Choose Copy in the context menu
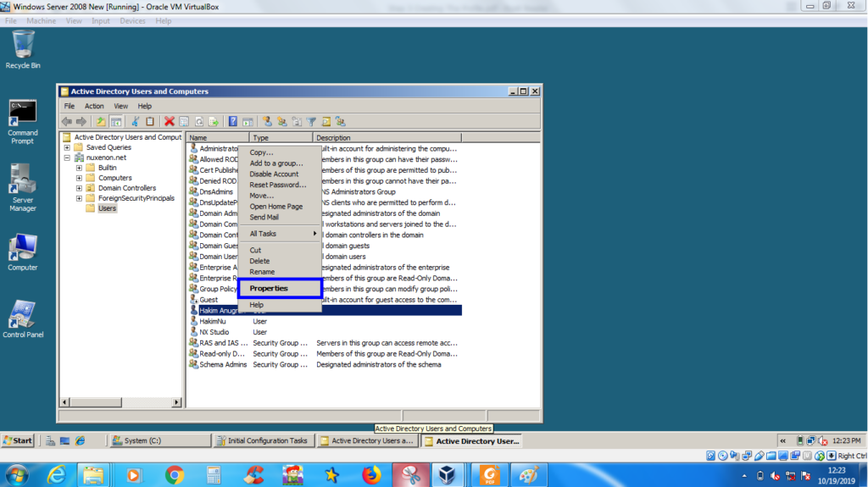Image resolution: width=868 pixels, height=487 pixels. [280, 152]
